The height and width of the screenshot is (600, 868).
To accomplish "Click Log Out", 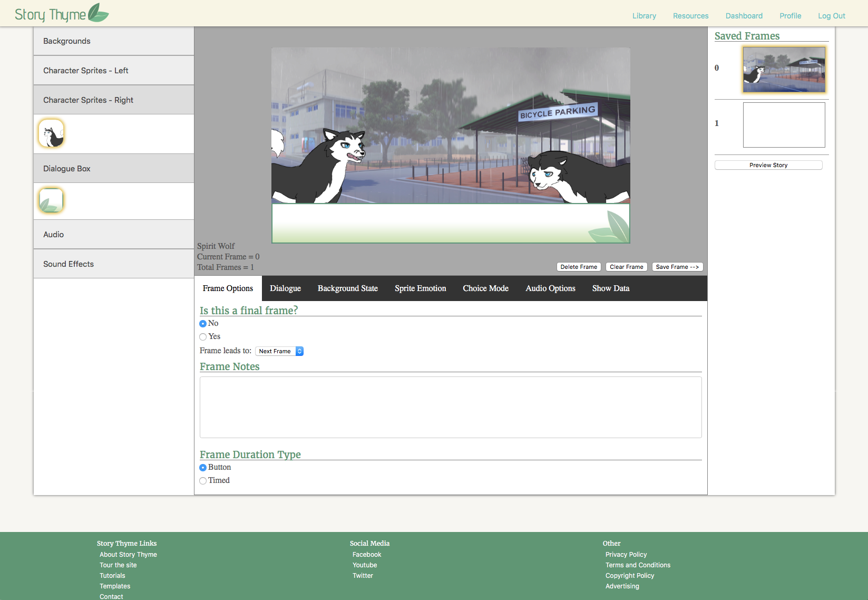I will pyautogui.click(x=831, y=16).
